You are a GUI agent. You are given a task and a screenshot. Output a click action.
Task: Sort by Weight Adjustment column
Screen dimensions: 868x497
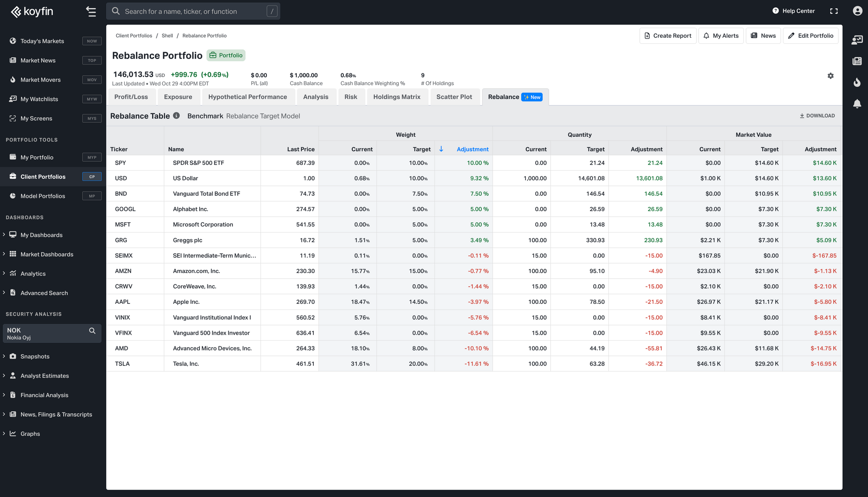[x=472, y=149]
